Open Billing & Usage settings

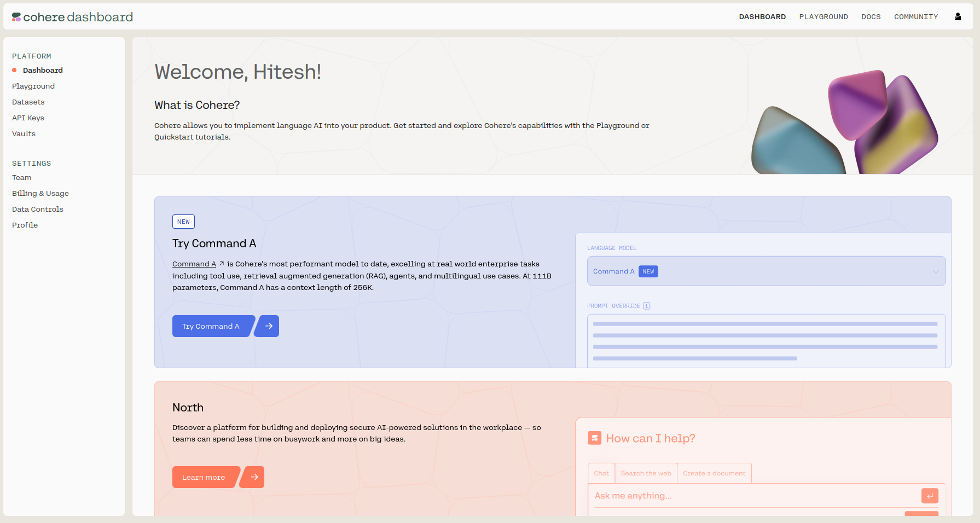tap(40, 193)
